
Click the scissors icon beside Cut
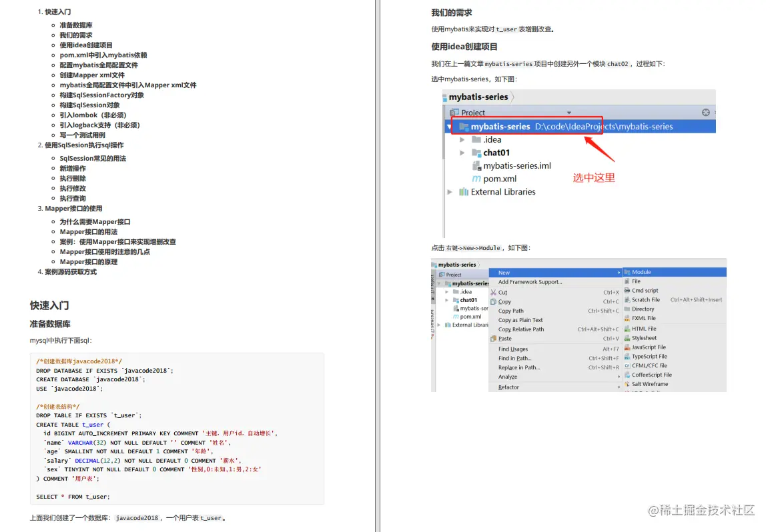click(x=493, y=293)
